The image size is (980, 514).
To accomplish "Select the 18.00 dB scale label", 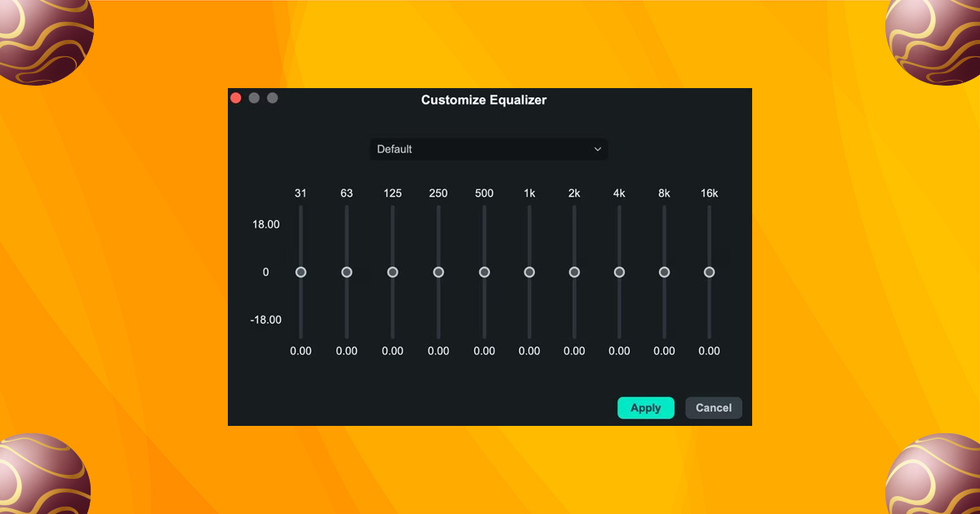I will (x=265, y=224).
